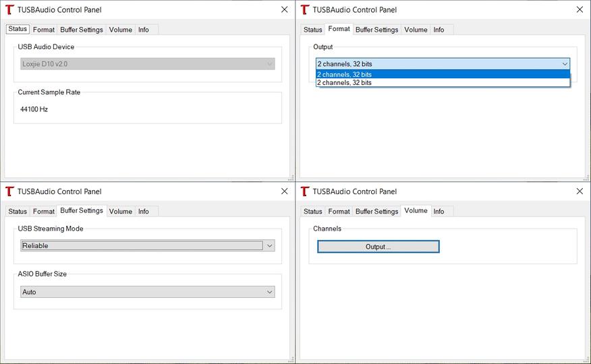
Task: Open Info tab in the ASIO Buffer Size window
Action: click(x=143, y=212)
